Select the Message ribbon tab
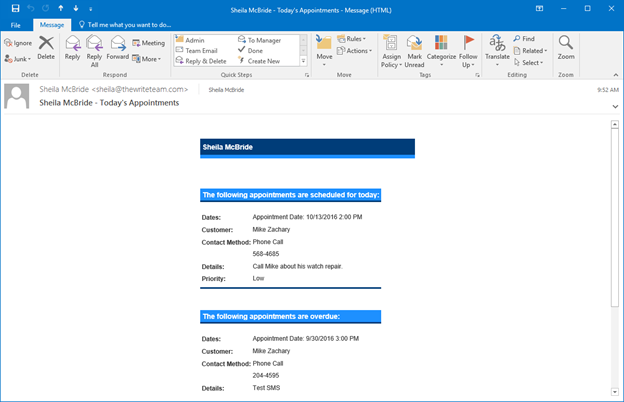Screen dimensions: 624x402 point(51,24)
